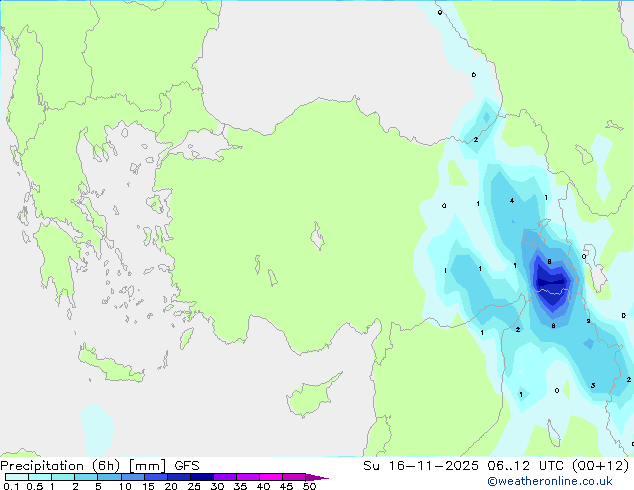Click the legend label '15'

click(x=148, y=486)
